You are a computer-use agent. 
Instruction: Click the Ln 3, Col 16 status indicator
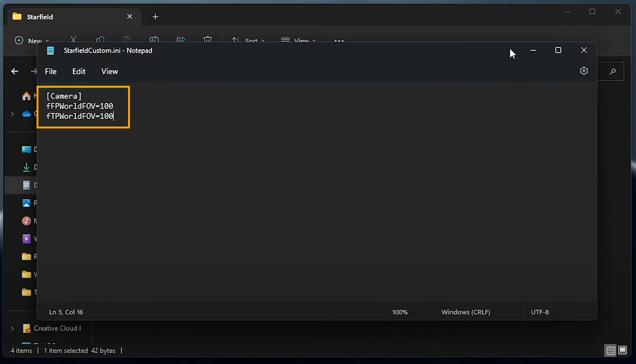click(66, 312)
